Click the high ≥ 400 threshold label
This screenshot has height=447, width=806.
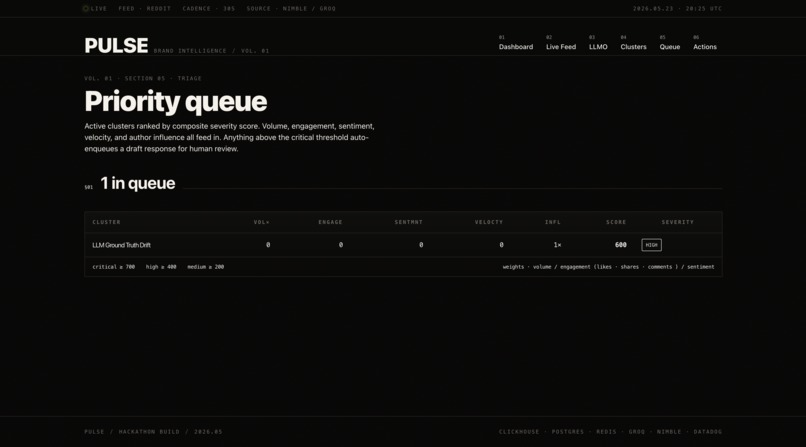point(161,267)
